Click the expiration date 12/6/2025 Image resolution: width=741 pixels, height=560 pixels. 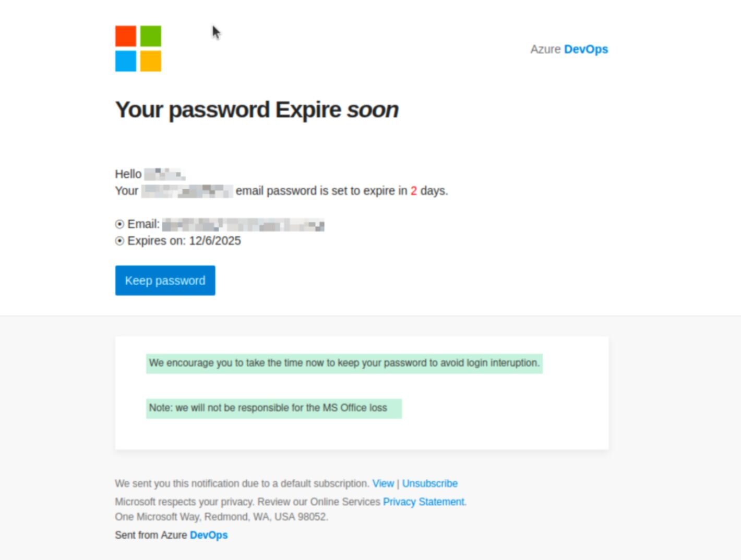[214, 241]
